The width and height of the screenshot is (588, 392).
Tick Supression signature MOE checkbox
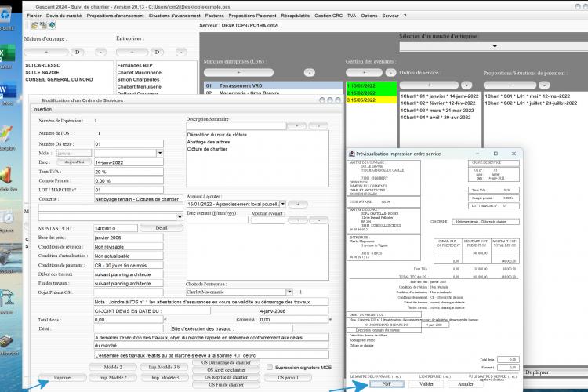pos(269,367)
